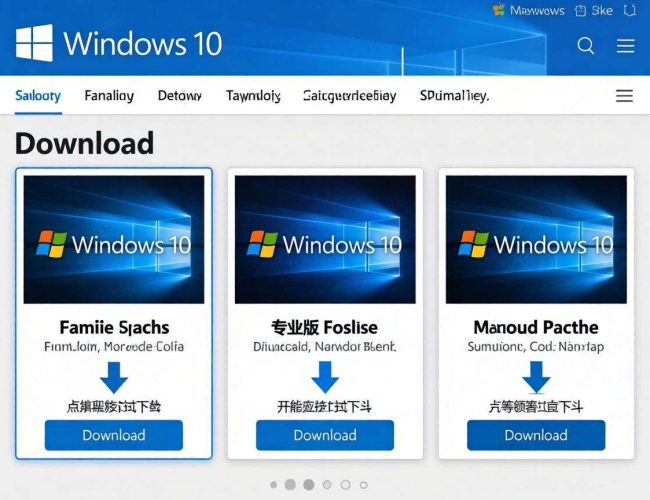Click the Famiie Sjachs title
Screen dimensions: 650x500
coord(114,328)
